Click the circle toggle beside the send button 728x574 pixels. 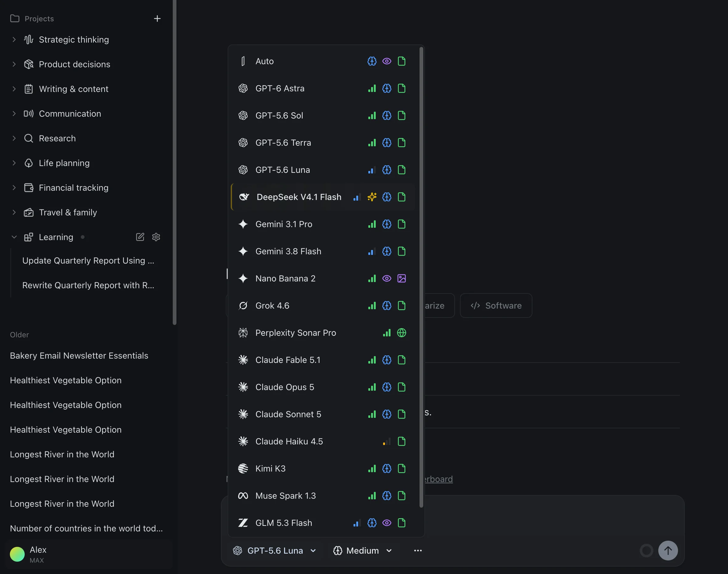(x=646, y=551)
